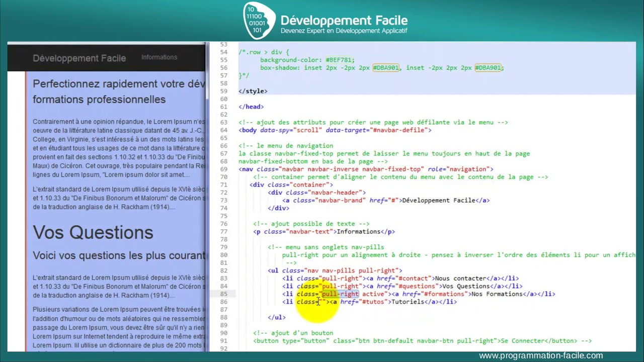This screenshot has width=644, height=362.
Task: Click the 'navbar-header' class value on line 72
Action: (x=335, y=192)
